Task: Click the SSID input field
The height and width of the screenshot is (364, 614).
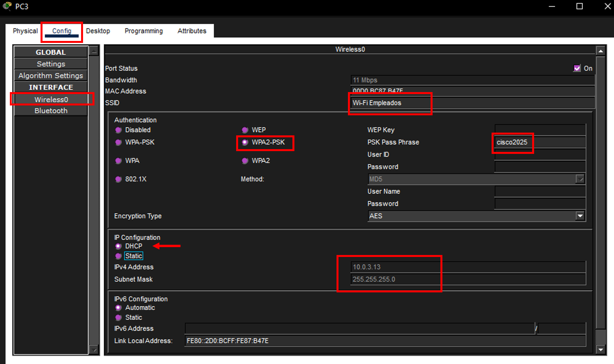Action: pos(472,103)
